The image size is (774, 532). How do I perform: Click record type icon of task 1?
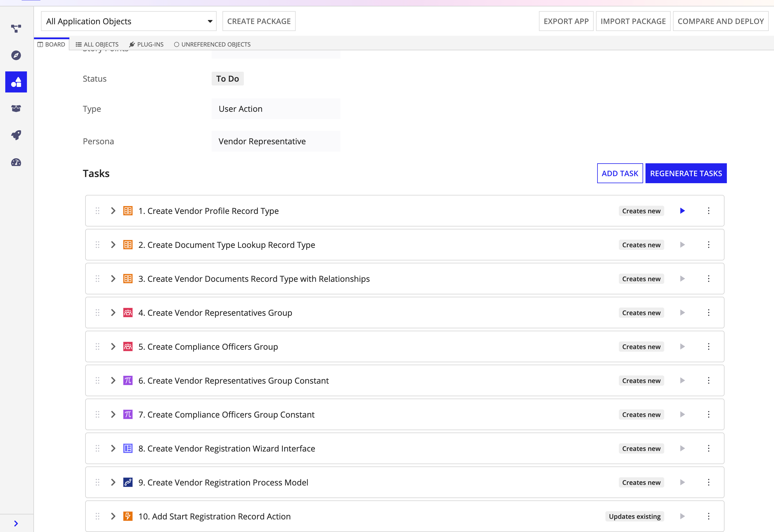(128, 211)
